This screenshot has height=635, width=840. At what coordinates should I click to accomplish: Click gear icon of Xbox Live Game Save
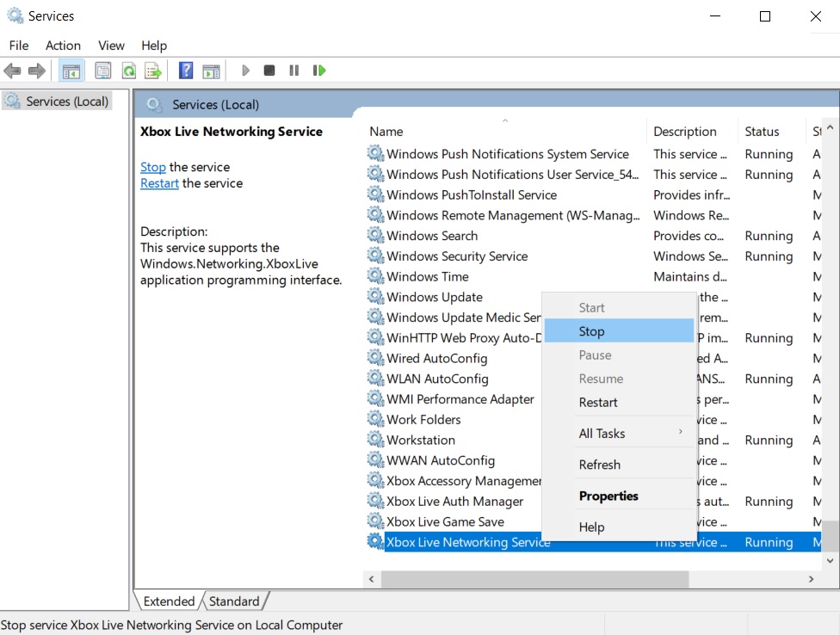pos(375,521)
